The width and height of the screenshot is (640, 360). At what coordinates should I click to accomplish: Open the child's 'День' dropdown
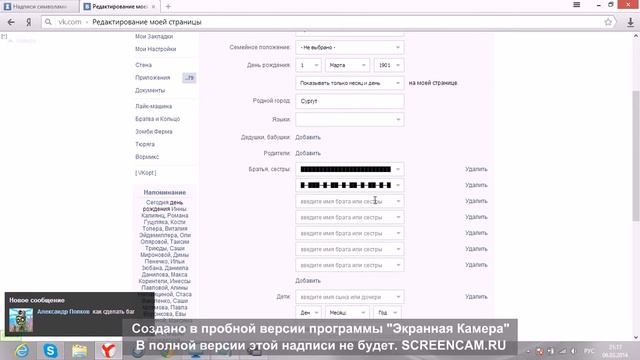pyautogui.click(x=309, y=313)
